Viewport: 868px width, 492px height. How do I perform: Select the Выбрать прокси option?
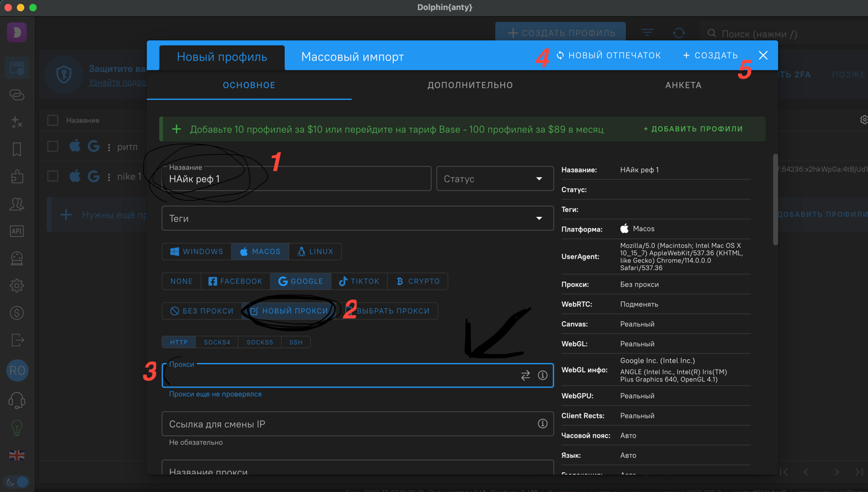[387, 311]
